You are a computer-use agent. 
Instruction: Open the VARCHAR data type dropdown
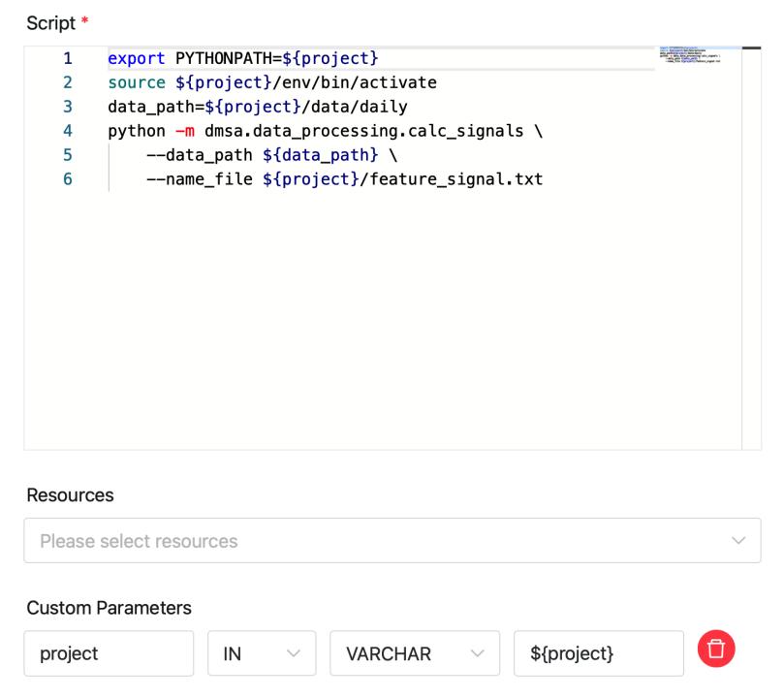pos(414,653)
